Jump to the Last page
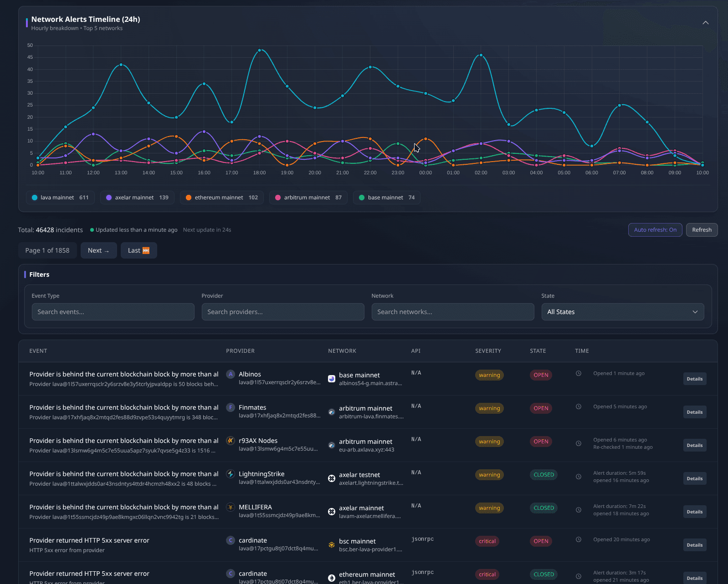The height and width of the screenshot is (584, 728). coord(138,250)
